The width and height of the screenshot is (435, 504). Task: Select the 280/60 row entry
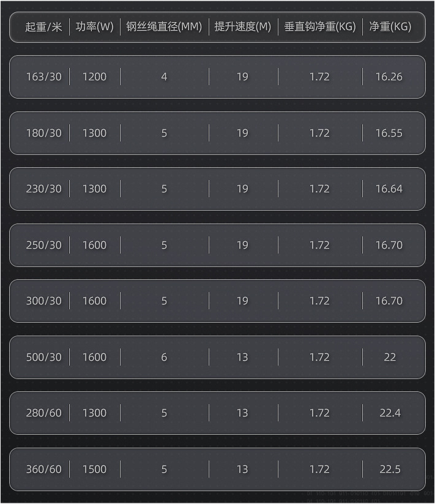pyautogui.click(x=43, y=413)
